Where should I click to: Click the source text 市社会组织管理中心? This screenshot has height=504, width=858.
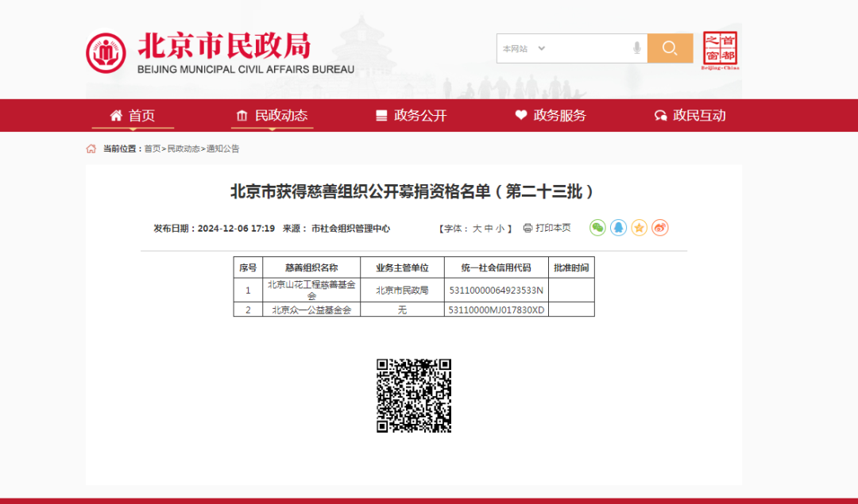[x=351, y=229]
